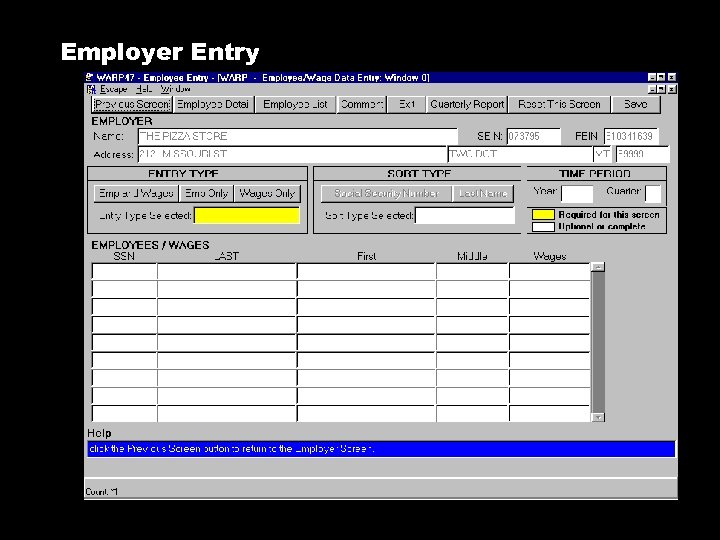Click the Quarter input field
Viewport: 720px width, 540px height.
point(653,194)
